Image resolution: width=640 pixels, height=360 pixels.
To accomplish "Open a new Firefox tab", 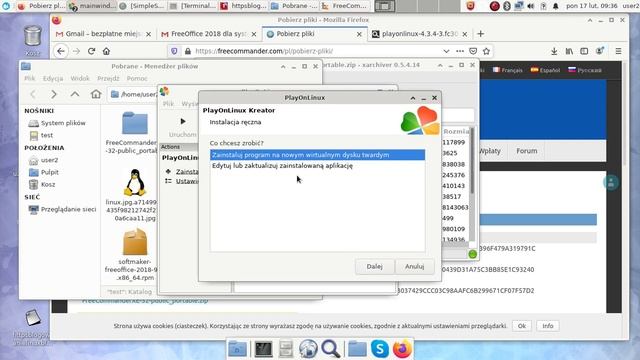I will pos(480,34).
